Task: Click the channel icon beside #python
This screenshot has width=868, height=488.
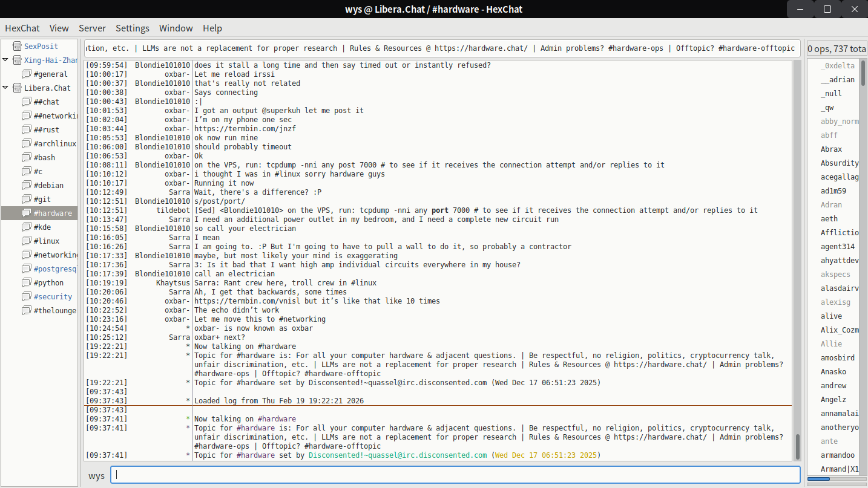Action: [x=26, y=282]
